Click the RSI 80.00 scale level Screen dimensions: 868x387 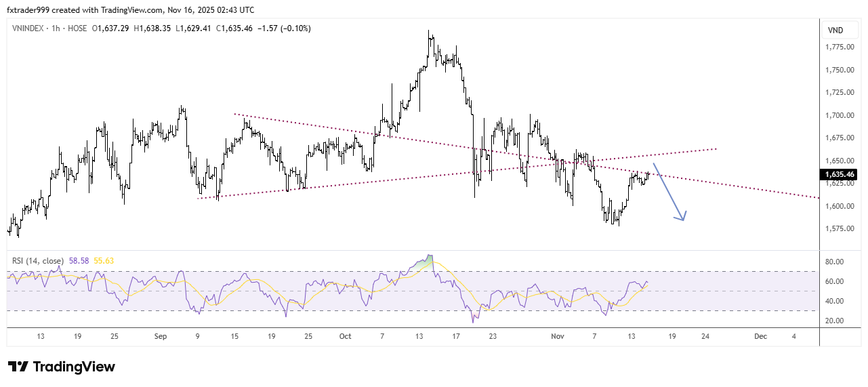[x=835, y=262]
